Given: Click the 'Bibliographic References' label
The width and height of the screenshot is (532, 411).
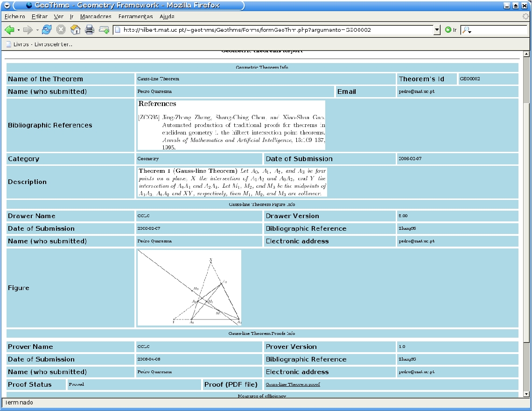Looking at the screenshot, I should click(x=50, y=125).
